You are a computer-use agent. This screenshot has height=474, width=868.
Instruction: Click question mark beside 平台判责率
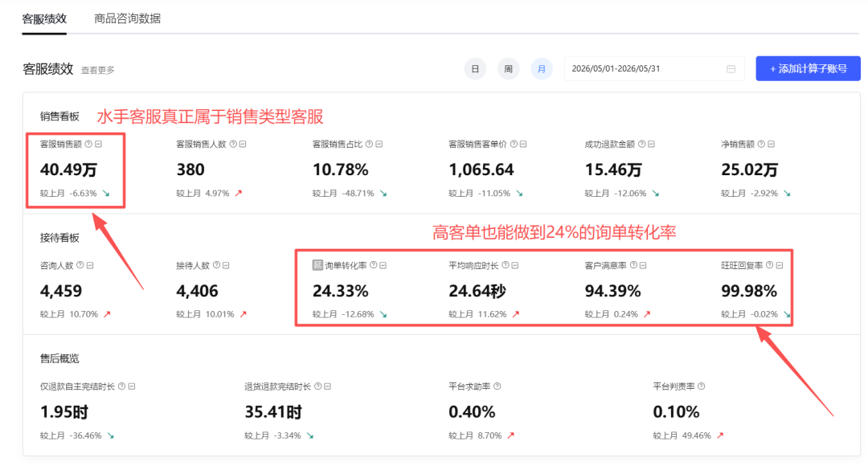pyautogui.click(x=702, y=386)
